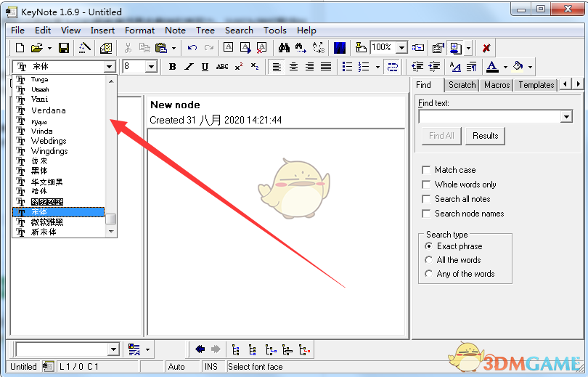This screenshot has width=588, height=377.
Task: Toggle numbered list style
Action: click(364, 67)
